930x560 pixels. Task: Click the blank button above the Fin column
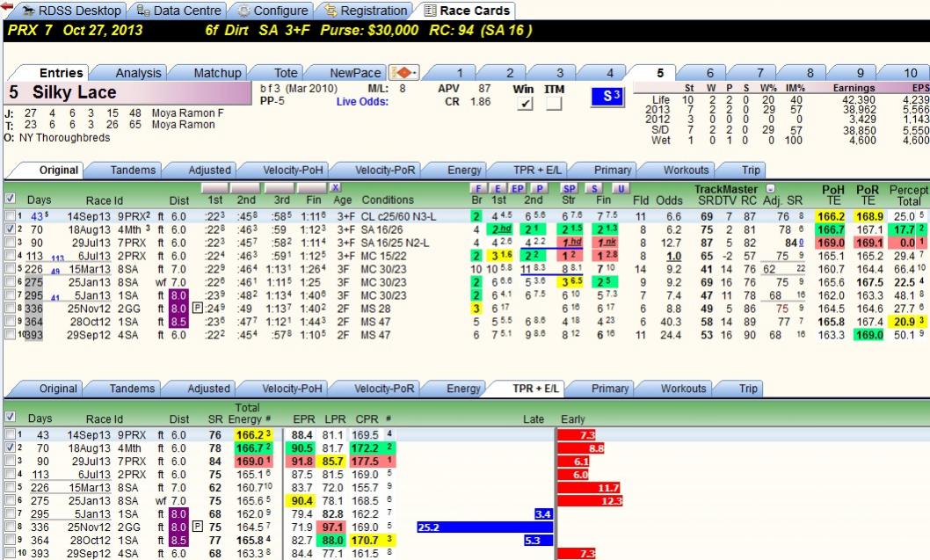311,188
